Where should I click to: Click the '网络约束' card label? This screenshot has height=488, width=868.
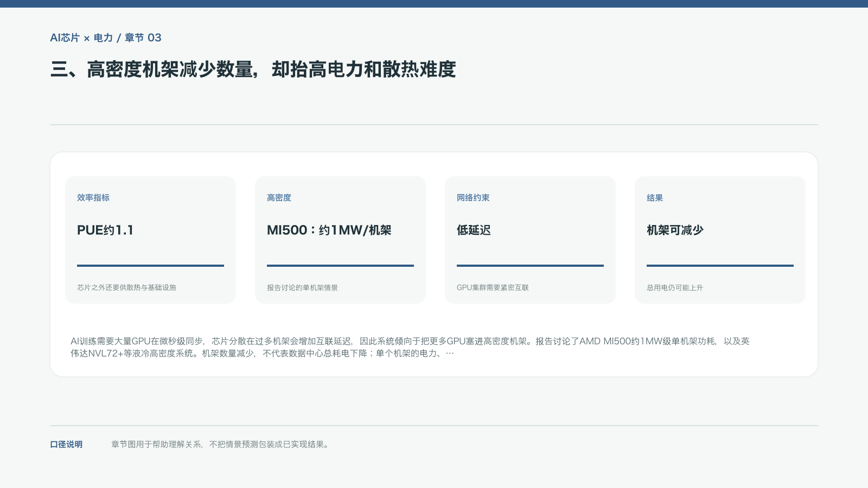[x=473, y=198]
